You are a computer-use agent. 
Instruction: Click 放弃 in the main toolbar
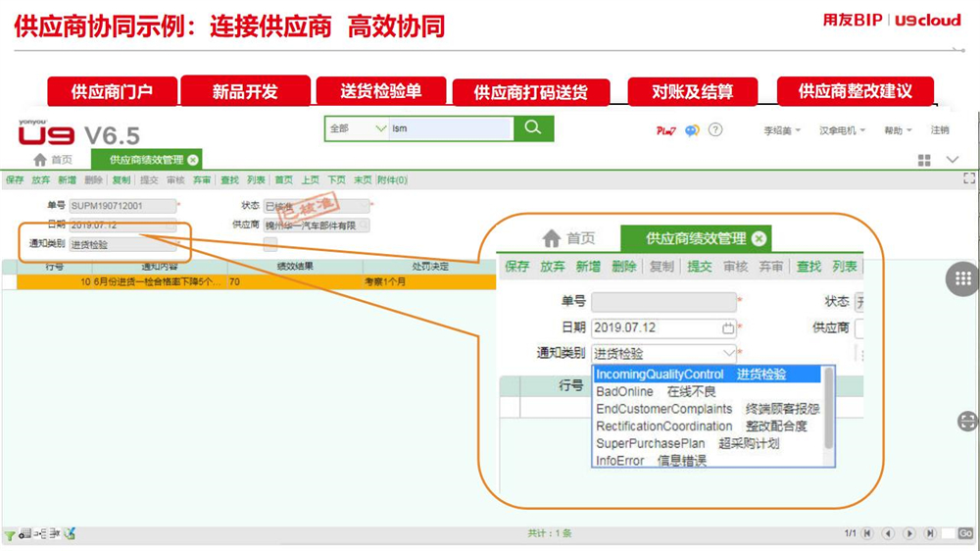tap(40, 180)
